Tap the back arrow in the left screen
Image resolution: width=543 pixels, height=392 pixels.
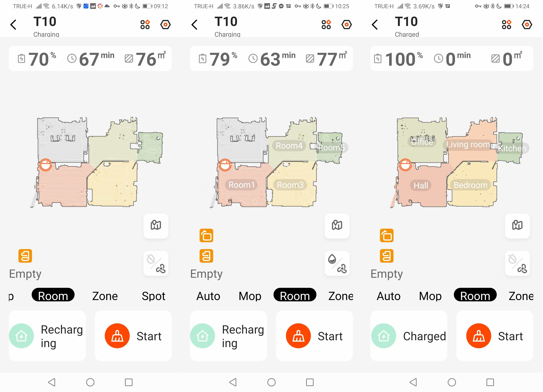pos(13,25)
